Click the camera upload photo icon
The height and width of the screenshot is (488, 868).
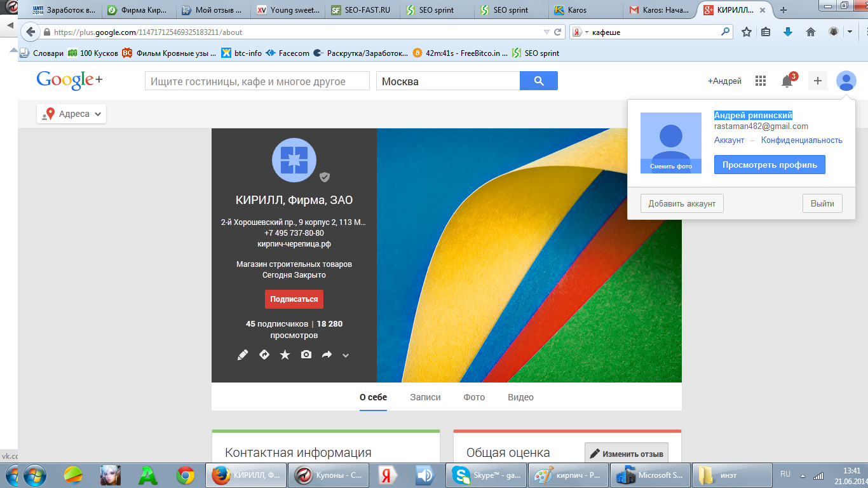coord(306,355)
